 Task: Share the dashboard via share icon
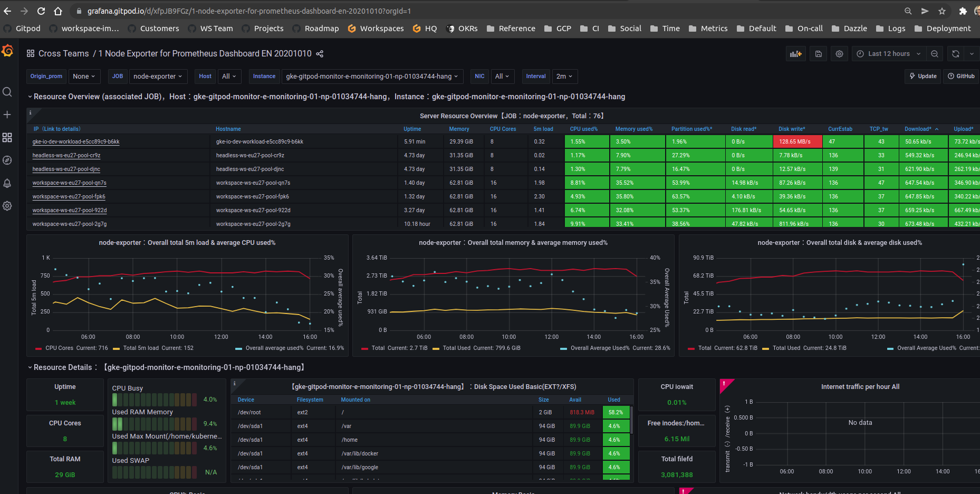click(x=320, y=54)
